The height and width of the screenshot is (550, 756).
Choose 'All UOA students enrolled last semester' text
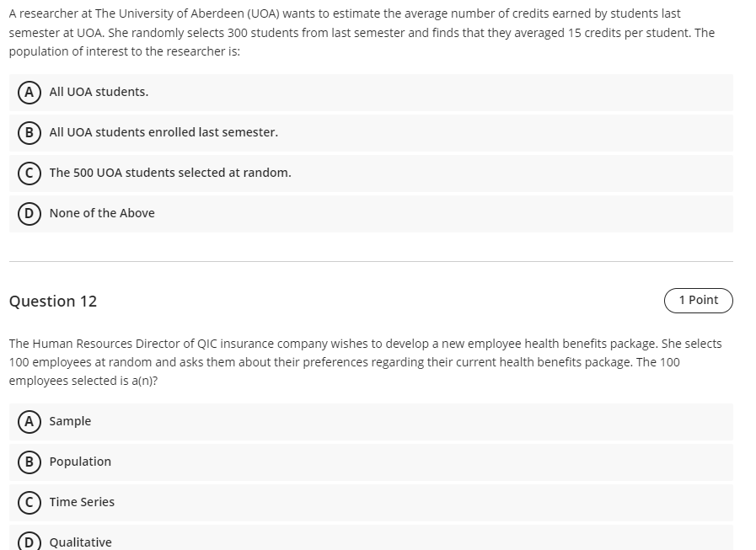tap(164, 132)
